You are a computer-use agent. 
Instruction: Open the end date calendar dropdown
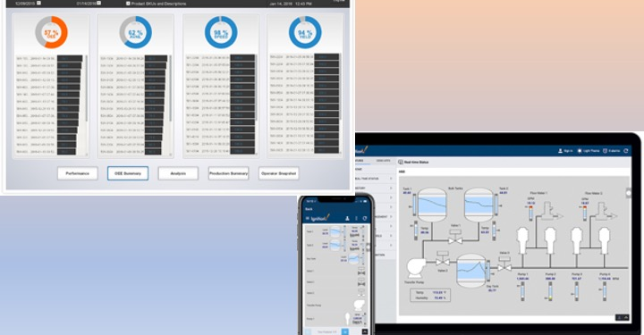[98, 3]
